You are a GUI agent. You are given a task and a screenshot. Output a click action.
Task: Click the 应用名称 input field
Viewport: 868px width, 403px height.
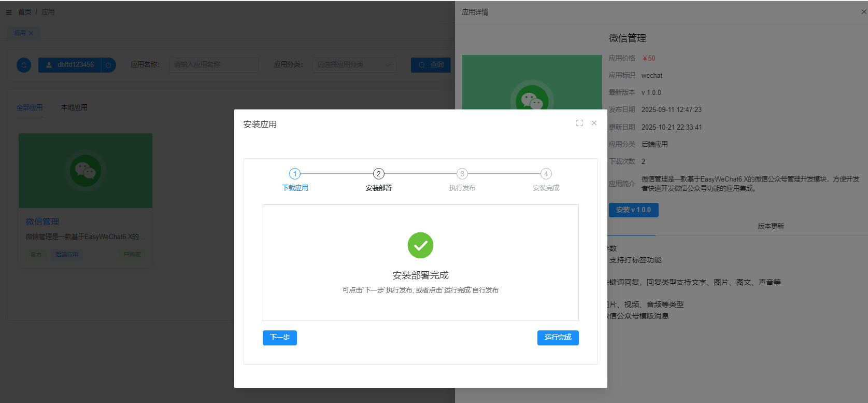click(214, 65)
